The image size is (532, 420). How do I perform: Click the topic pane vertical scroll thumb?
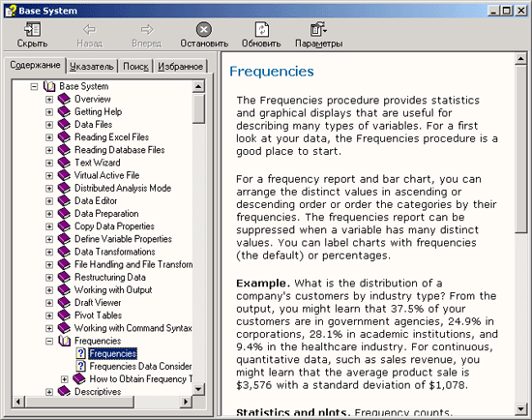coord(520,149)
